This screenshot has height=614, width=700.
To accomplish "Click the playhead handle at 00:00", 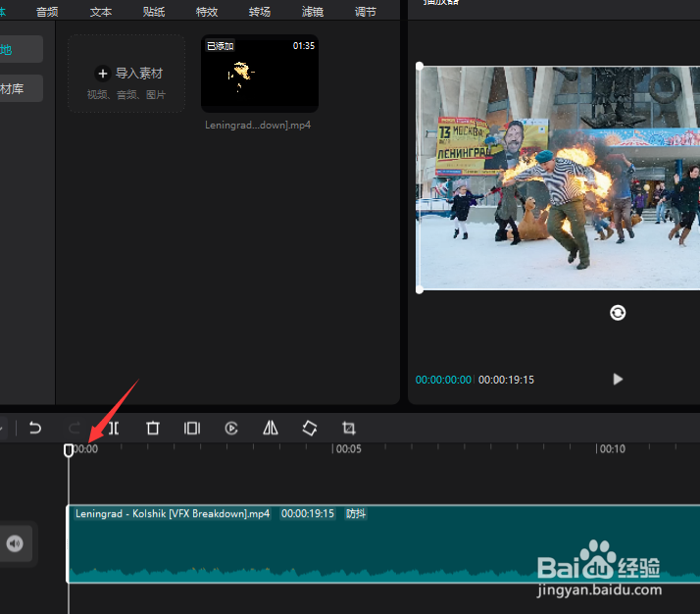I will pos(69,450).
